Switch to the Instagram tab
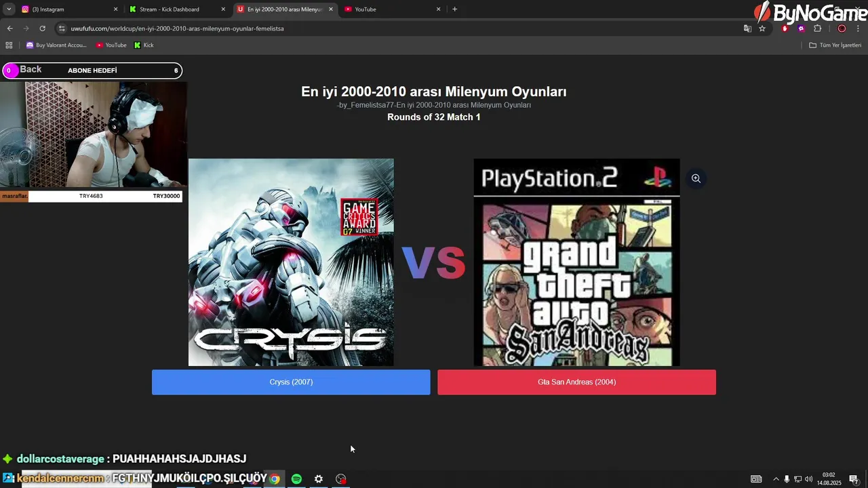 [70, 9]
